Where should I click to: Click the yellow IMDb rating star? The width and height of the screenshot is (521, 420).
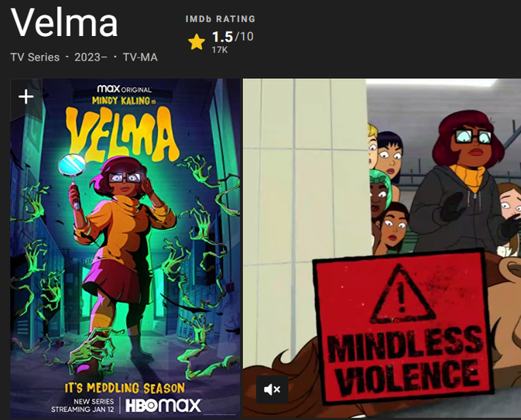197,42
